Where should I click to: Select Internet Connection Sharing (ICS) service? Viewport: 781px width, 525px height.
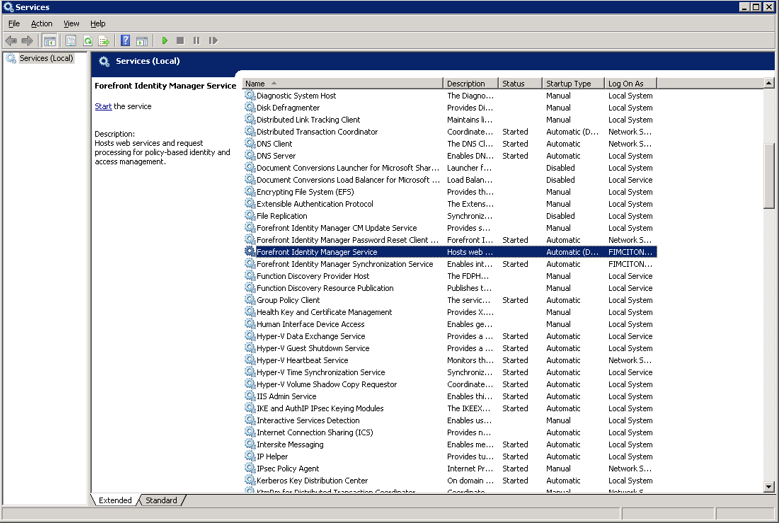450,432
